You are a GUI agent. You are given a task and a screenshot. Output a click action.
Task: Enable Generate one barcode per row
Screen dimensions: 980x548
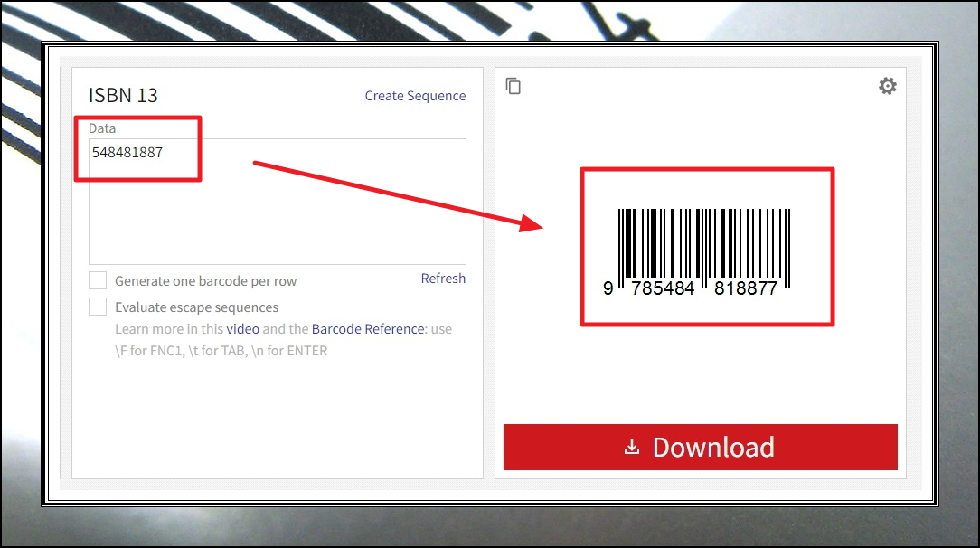pyautogui.click(x=98, y=280)
